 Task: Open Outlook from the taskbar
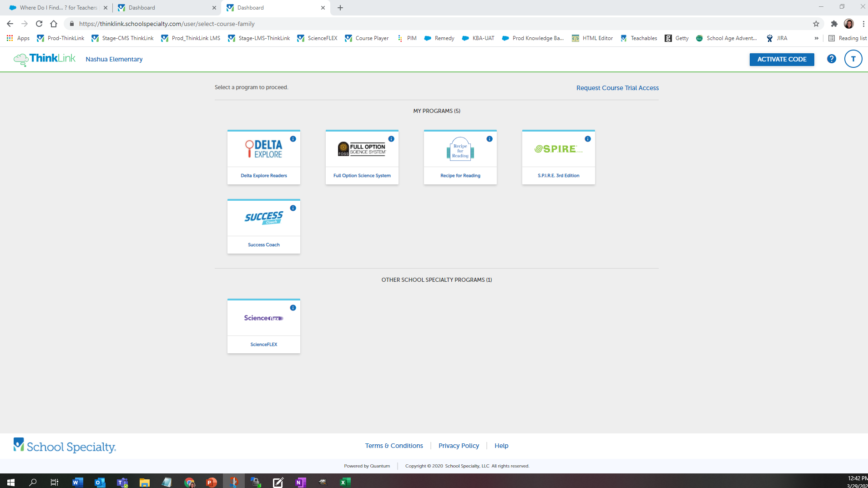click(100, 482)
